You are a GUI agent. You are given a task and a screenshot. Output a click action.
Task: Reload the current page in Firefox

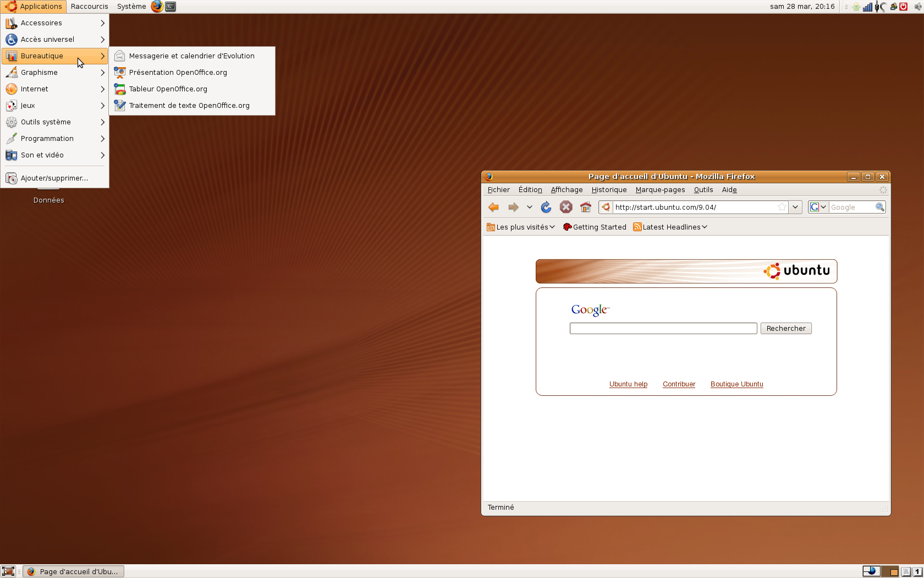546,207
